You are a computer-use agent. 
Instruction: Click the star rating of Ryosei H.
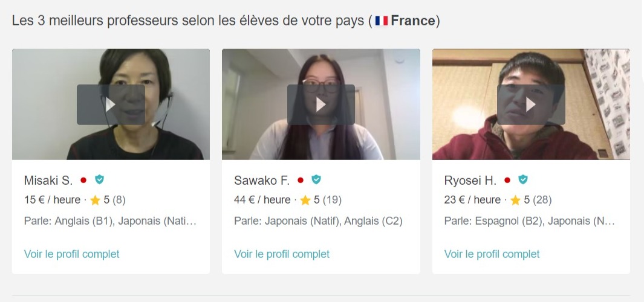(531, 200)
